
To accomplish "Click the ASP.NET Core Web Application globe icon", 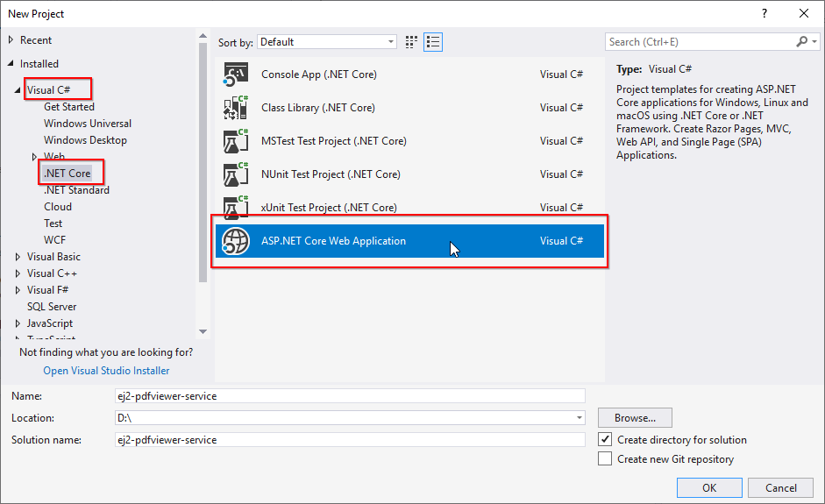I will click(236, 241).
